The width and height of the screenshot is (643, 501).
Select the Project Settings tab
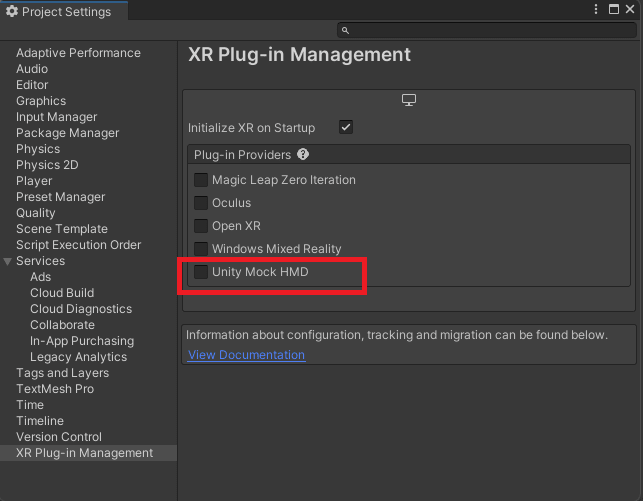[64, 11]
